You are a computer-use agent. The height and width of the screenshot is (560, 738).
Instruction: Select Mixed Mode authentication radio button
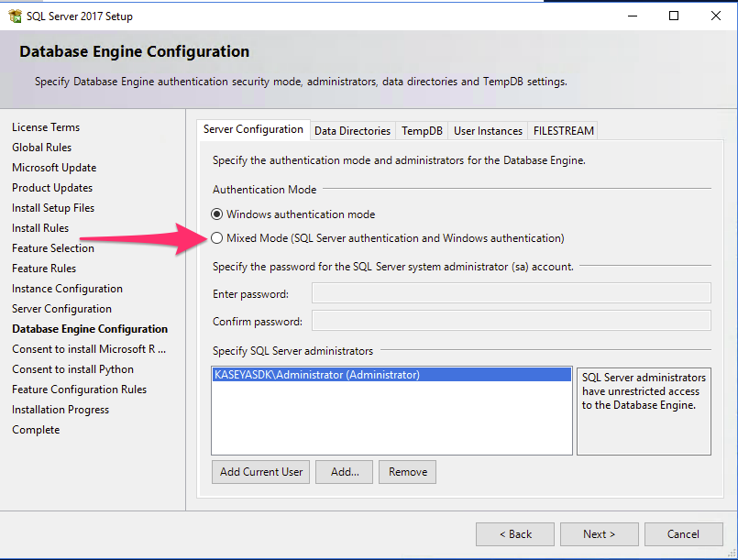216,238
